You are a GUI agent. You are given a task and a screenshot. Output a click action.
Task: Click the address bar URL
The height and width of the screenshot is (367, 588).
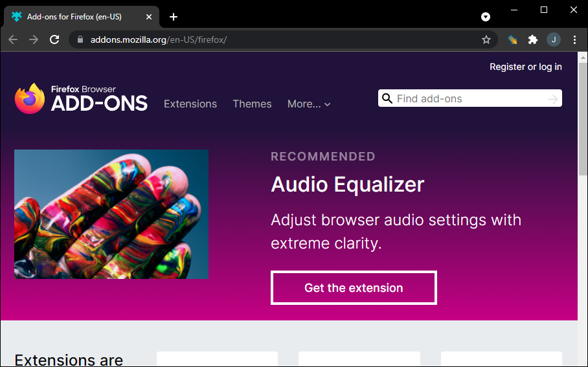[159, 39]
